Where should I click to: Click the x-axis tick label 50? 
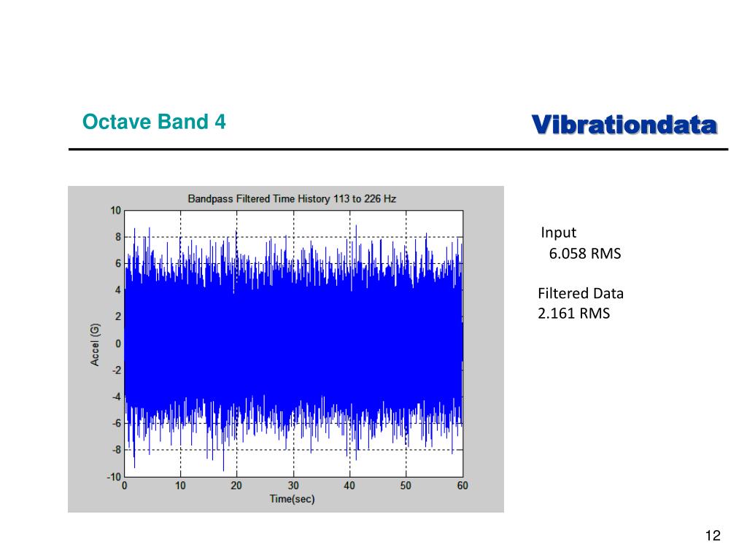[406, 485]
